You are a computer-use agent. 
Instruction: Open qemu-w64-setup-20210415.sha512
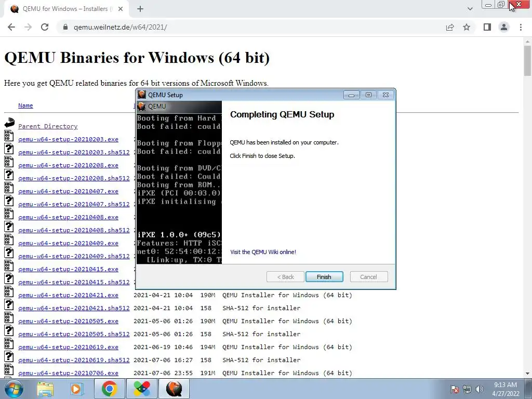[x=74, y=282]
